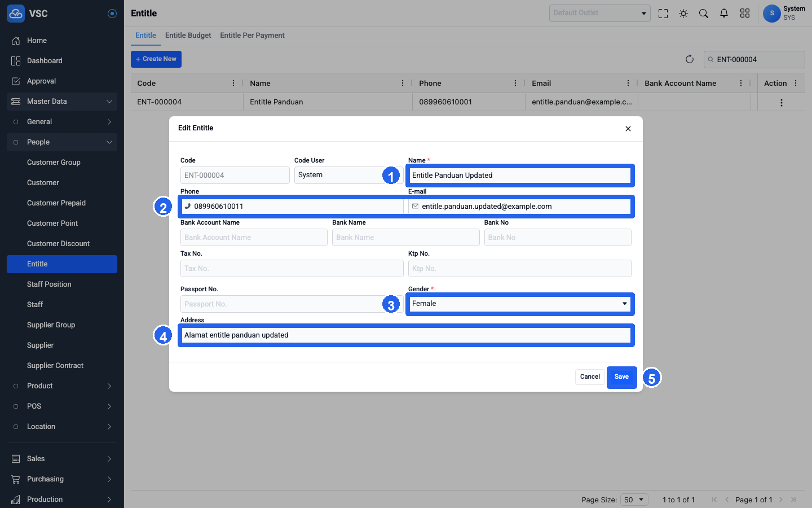Close the Edit Entitle dialog
812x508 pixels.
tap(628, 129)
